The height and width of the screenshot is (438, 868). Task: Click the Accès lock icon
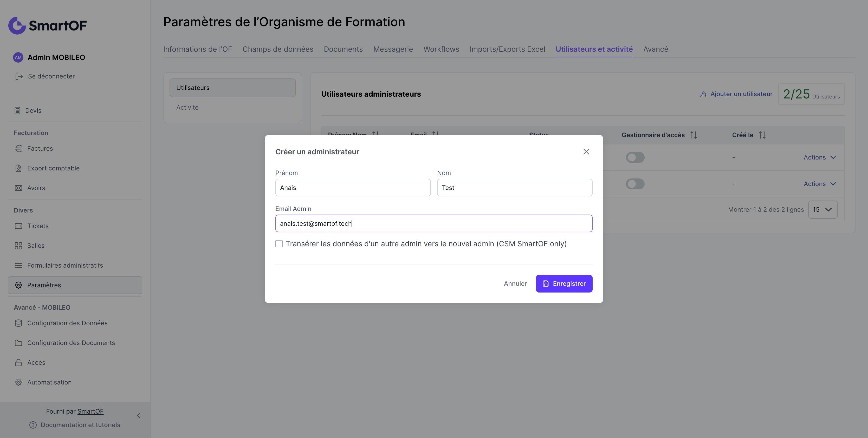(18, 363)
